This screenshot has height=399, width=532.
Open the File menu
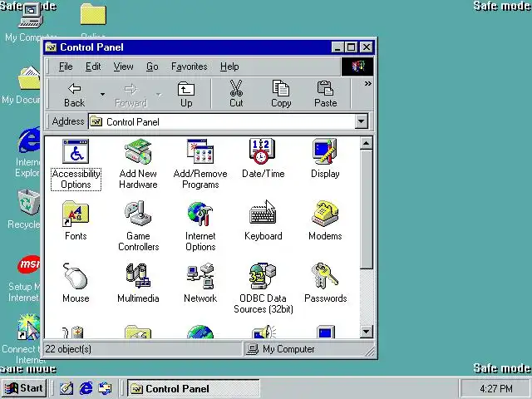66,66
